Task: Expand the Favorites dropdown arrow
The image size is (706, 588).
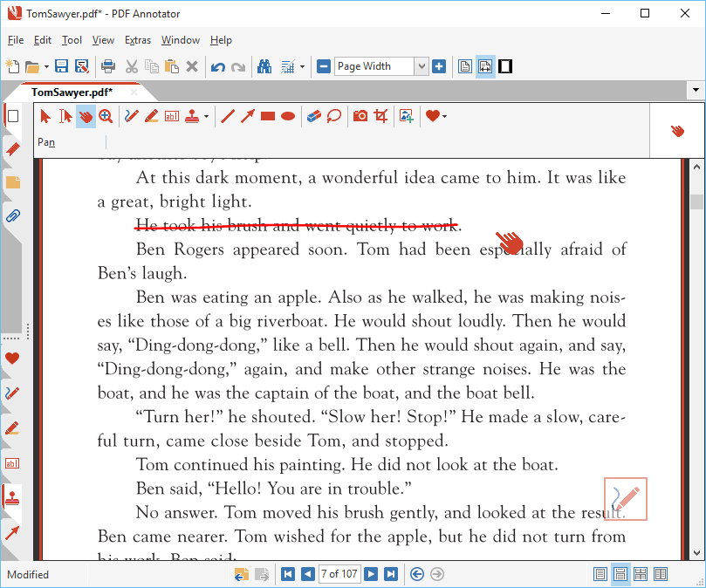Action: click(445, 117)
